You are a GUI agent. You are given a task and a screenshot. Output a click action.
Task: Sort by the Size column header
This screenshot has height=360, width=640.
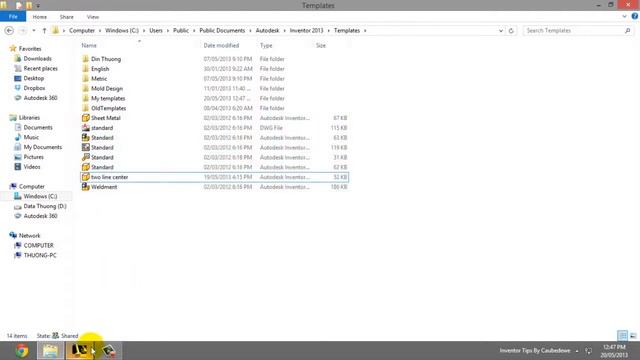pyautogui.click(x=321, y=45)
